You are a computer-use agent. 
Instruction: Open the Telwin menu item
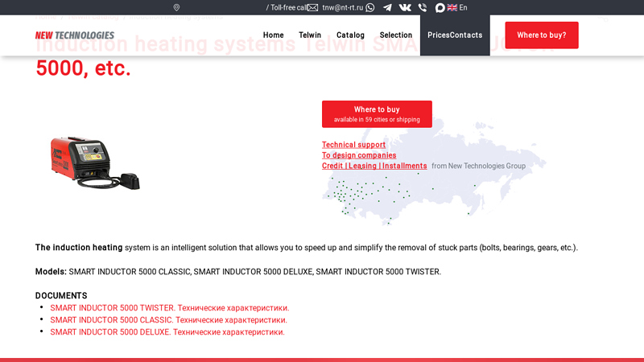[x=310, y=35]
